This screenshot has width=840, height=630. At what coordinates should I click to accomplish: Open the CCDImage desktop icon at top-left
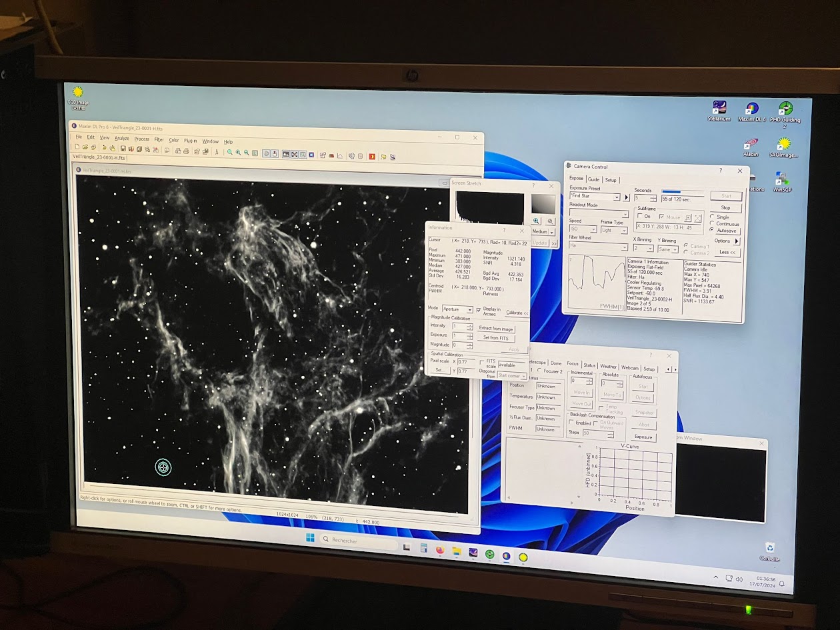point(77,93)
